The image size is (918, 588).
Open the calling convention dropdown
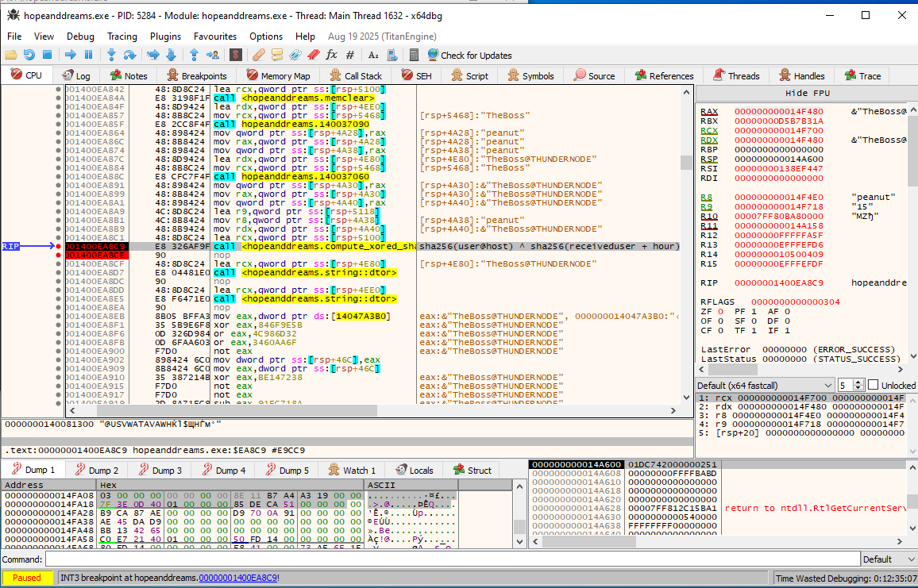tap(762, 385)
